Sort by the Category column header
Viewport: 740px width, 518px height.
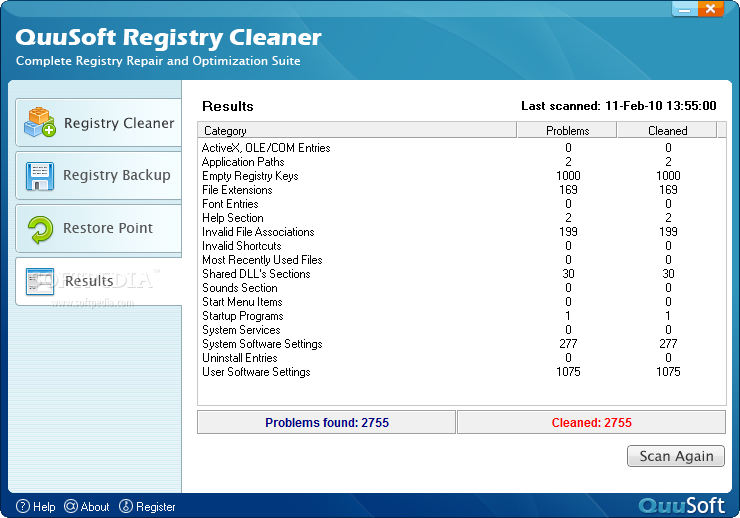[357, 130]
